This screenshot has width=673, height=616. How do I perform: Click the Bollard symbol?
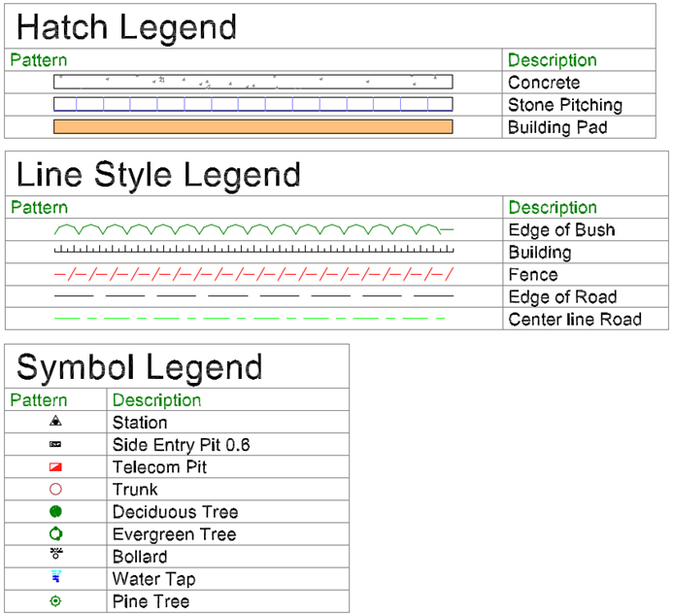(56, 553)
